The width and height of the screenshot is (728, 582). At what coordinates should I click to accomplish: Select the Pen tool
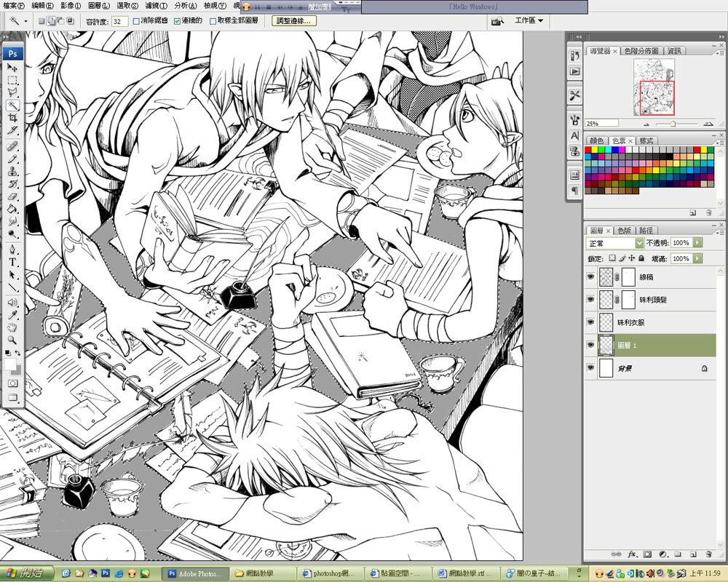12,250
